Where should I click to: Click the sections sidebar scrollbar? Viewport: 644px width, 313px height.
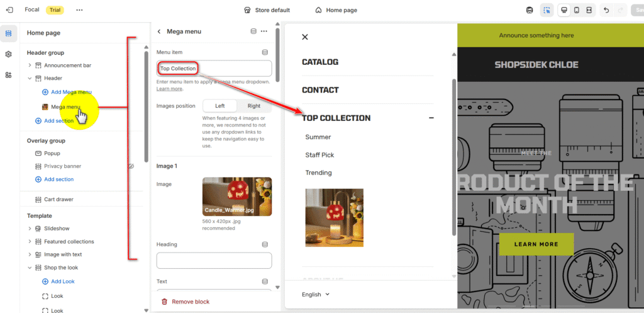click(x=146, y=106)
